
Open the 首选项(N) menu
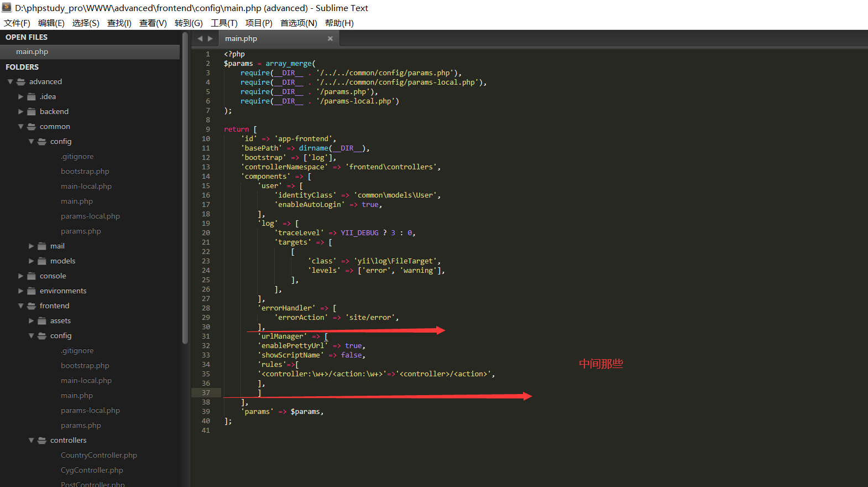click(299, 23)
